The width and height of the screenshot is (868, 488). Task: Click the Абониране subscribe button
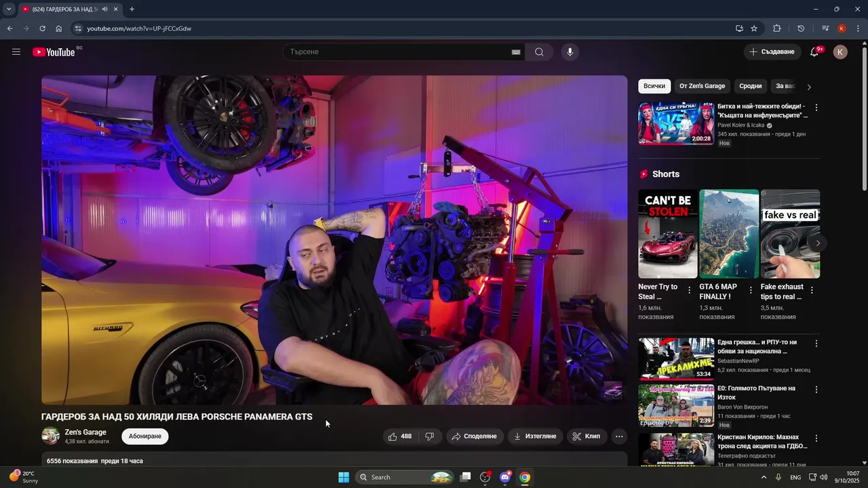[145, 436]
